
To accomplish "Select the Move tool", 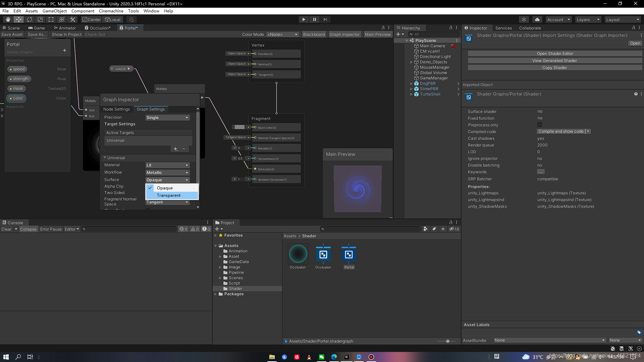I will click(x=18, y=19).
